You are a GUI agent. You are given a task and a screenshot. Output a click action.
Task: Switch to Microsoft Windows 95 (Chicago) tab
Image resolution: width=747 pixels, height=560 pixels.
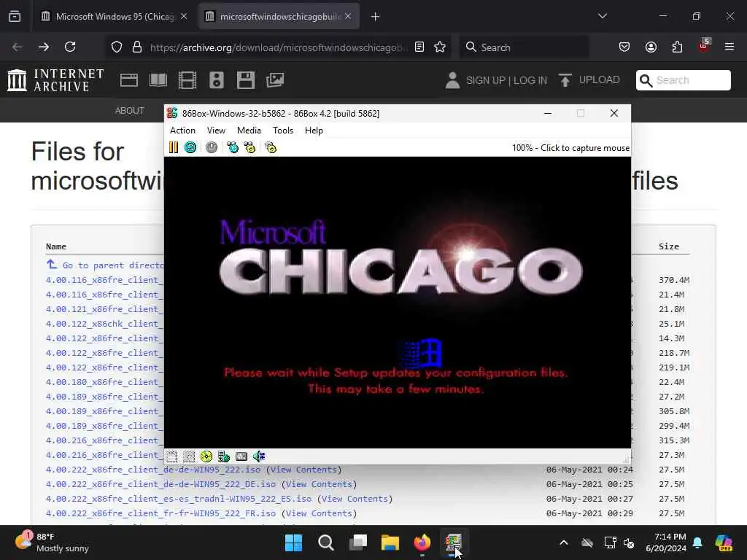[115, 17]
